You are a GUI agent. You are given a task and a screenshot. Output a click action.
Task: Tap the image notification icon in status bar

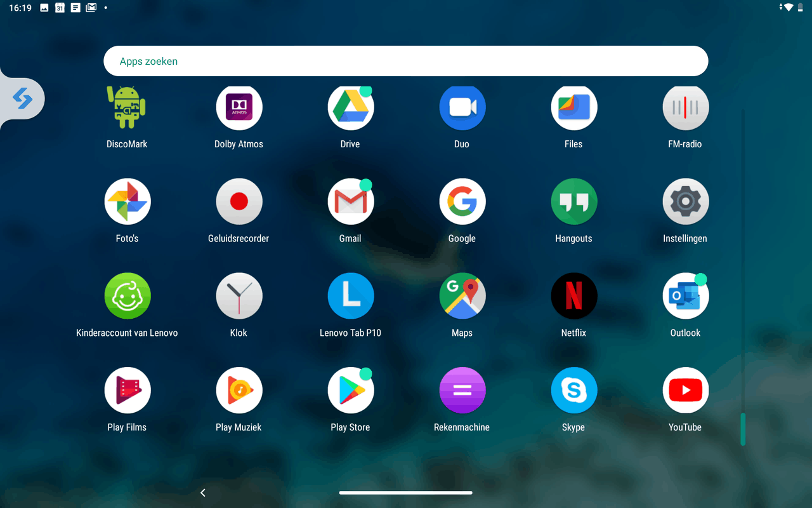[x=44, y=8]
